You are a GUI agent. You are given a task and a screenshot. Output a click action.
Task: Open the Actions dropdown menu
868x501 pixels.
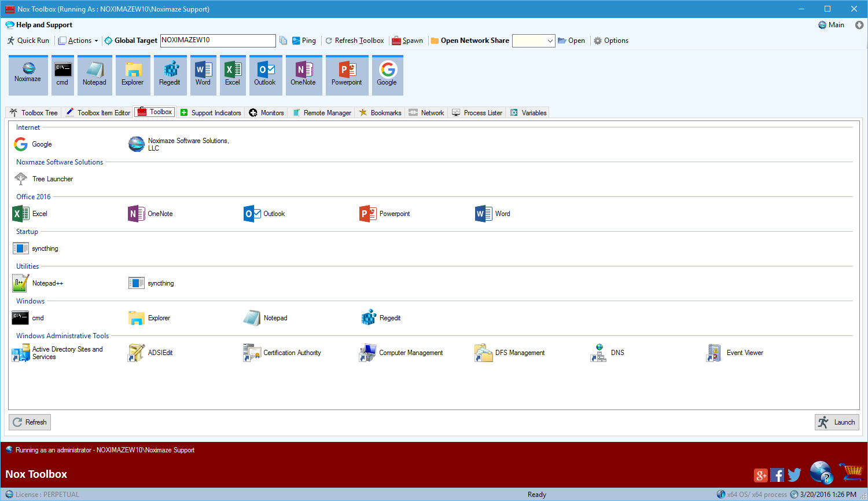click(78, 41)
